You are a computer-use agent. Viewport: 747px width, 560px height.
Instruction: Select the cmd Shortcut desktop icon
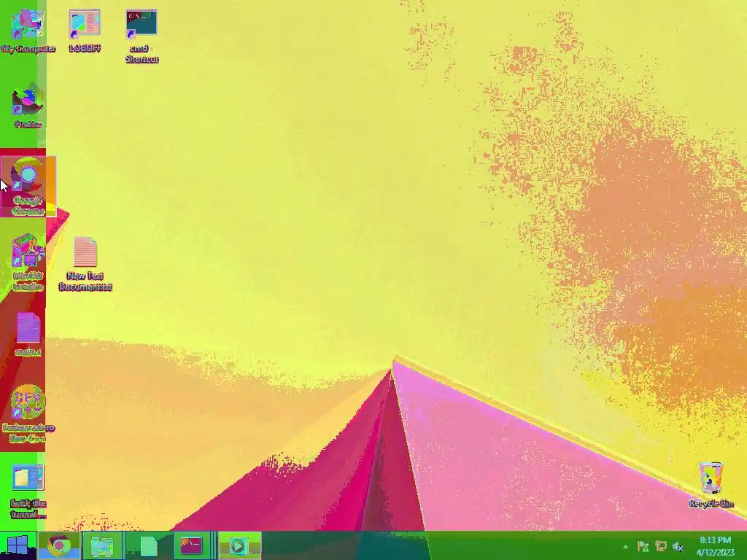tap(142, 36)
